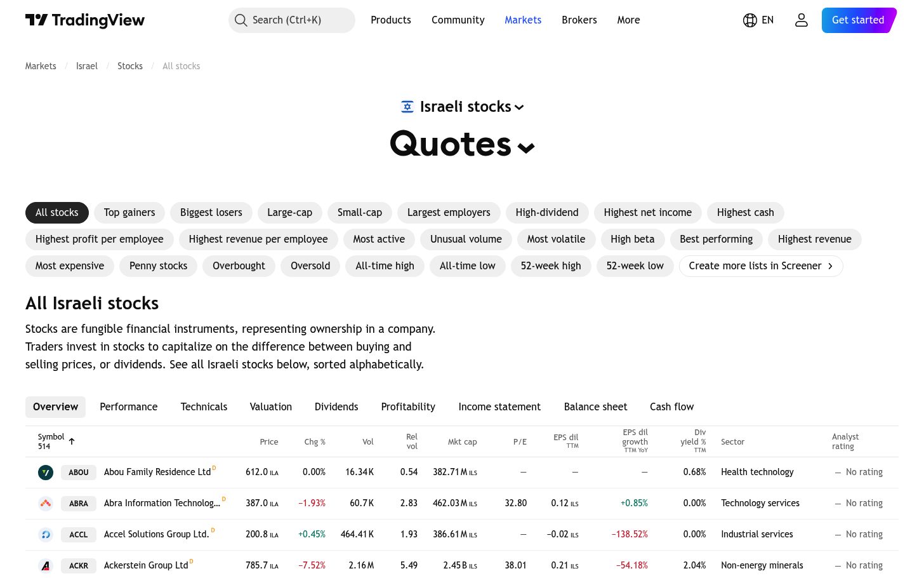Open the language globe icon

[x=750, y=20]
